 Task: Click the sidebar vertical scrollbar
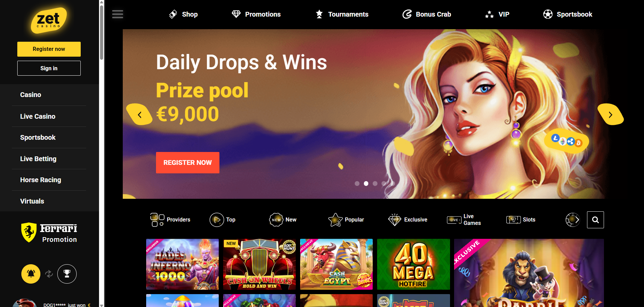click(101, 153)
